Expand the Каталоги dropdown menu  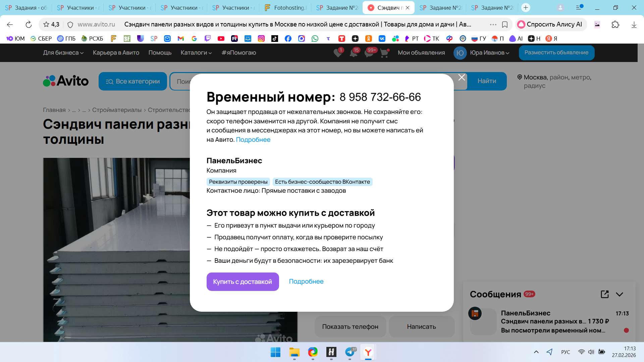coord(196,53)
